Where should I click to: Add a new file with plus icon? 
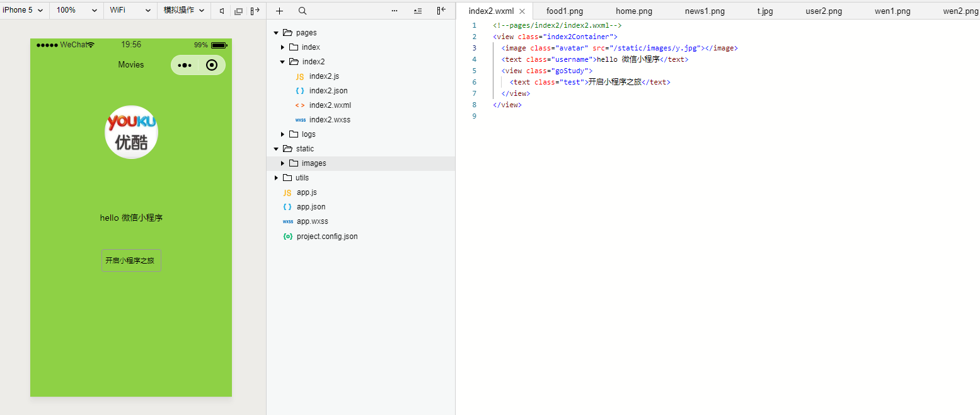point(280,11)
